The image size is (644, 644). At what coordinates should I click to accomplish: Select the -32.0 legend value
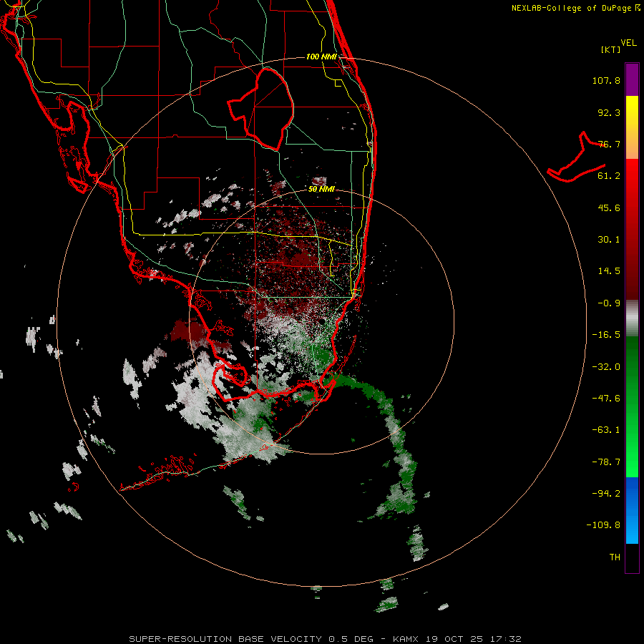point(606,367)
